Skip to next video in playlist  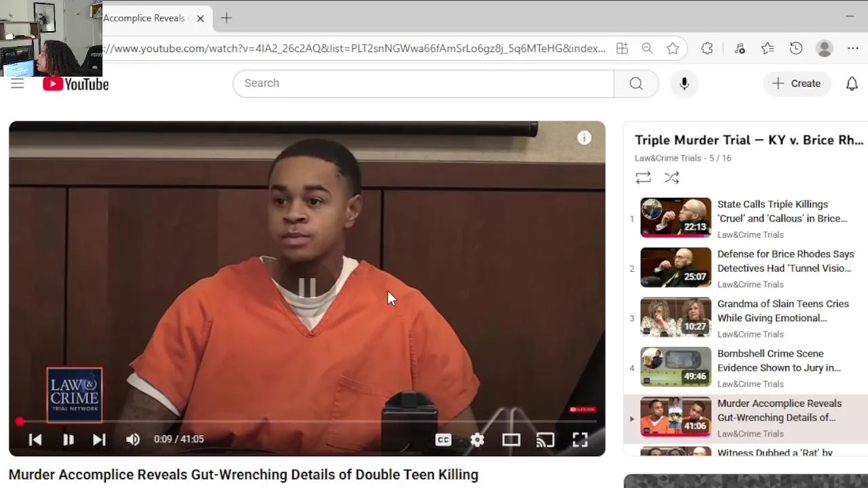coord(99,439)
